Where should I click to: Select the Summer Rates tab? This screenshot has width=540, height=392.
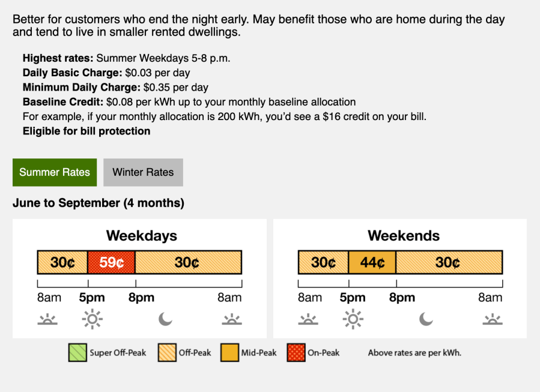click(55, 172)
